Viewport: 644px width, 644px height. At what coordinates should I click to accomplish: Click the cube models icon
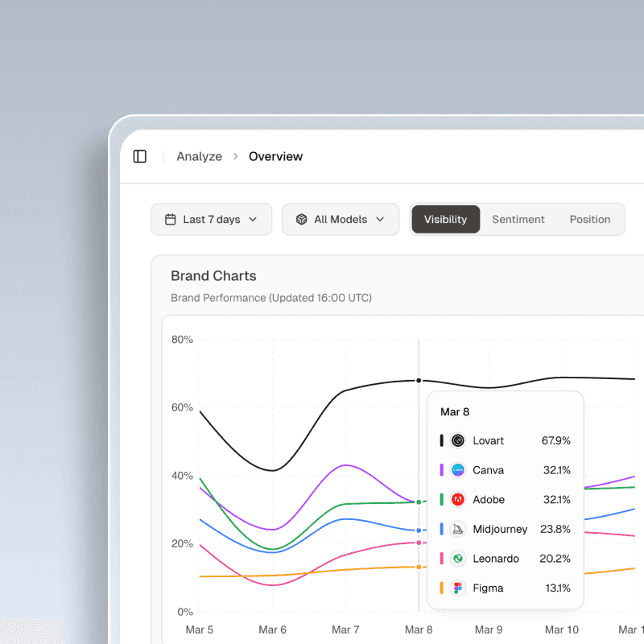coord(301,219)
